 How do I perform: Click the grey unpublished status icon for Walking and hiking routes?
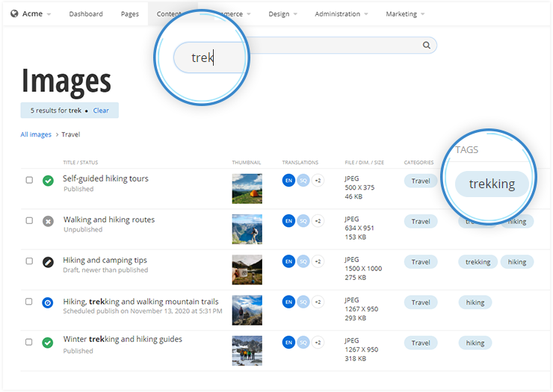pos(48,221)
